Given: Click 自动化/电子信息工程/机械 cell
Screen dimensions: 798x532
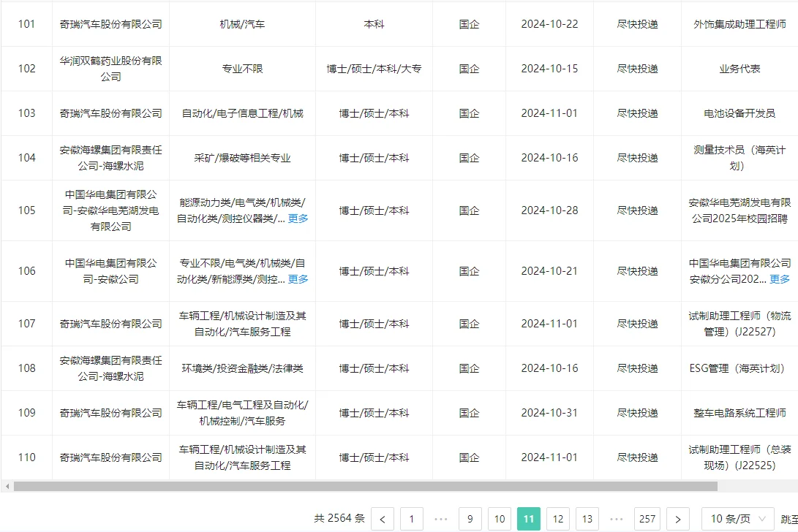Looking at the screenshot, I should point(242,113).
